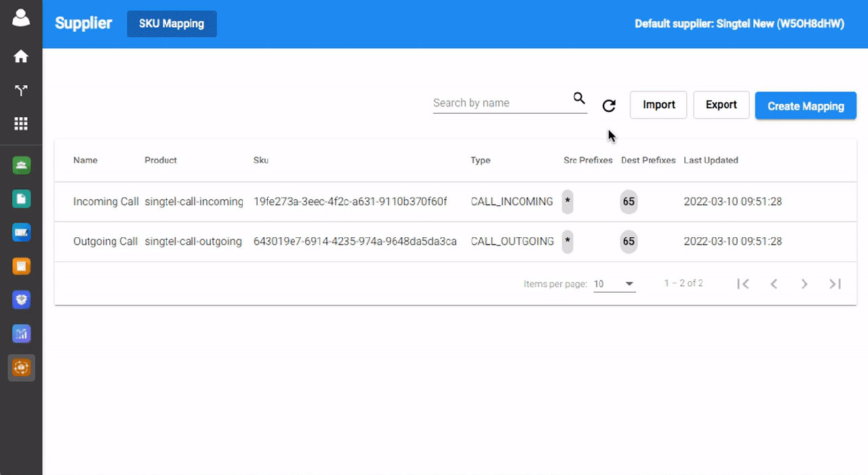This screenshot has height=475, width=868.
Task: Open the teal document app icon
Action: [x=21, y=199]
